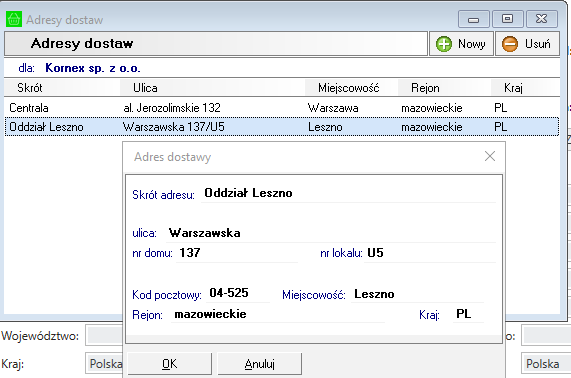
Task: Sort by the Skrót column header
Action: (x=62, y=88)
